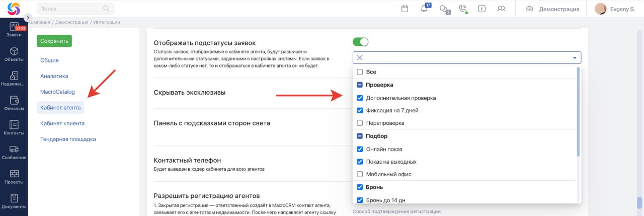Image resolution: width=644 pixels, height=216 pixels.
Task: Collapse the substatus dropdown arrow
Action: (x=575, y=58)
